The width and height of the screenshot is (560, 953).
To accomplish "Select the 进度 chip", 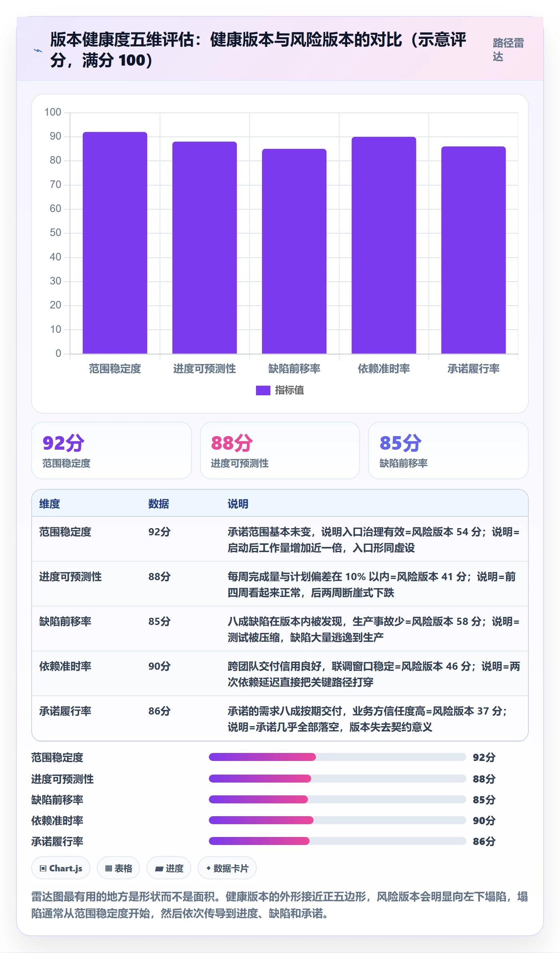I will pos(169,868).
